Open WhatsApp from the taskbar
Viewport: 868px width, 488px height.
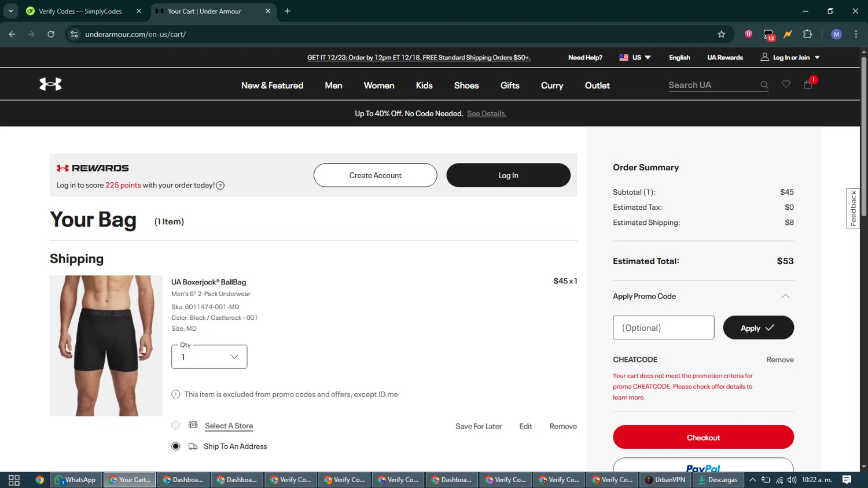(76, 480)
